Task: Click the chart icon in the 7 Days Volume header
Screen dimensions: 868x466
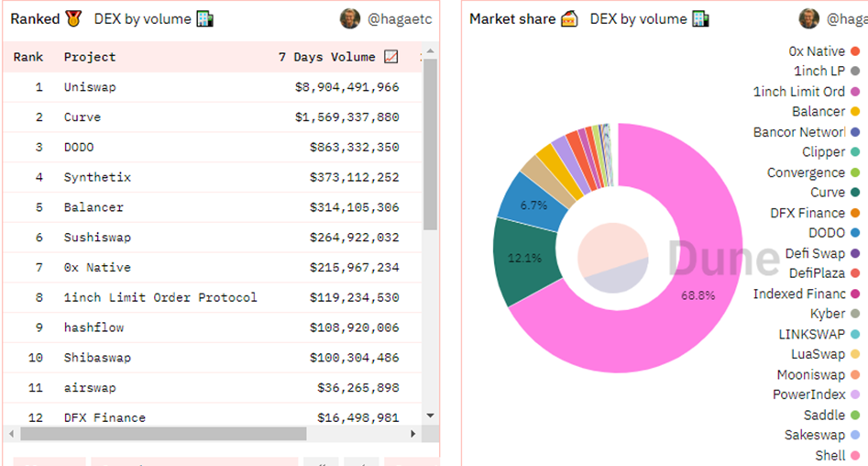Action: click(x=390, y=57)
